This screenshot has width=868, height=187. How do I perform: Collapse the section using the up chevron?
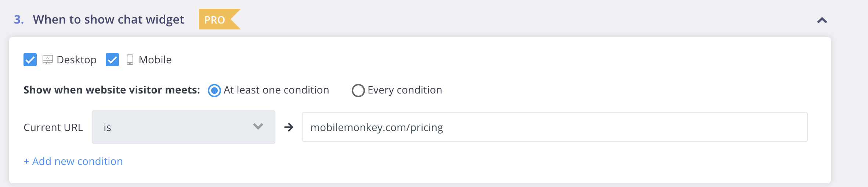822,20
